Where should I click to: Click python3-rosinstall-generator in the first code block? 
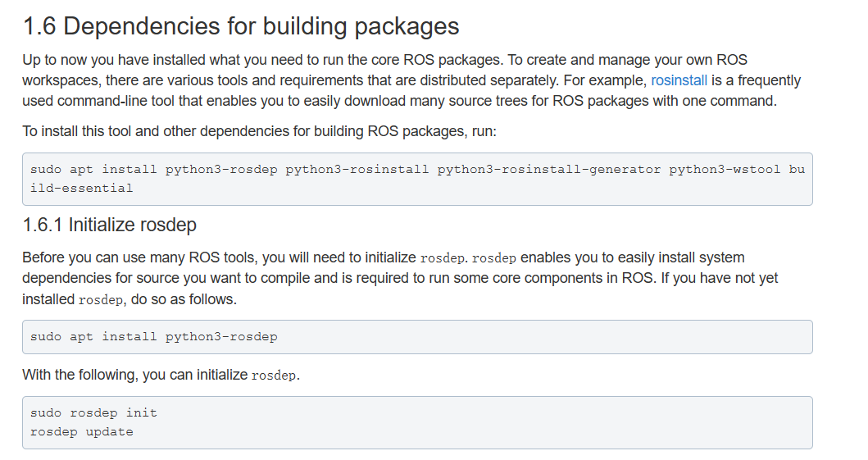tap(548, 170)
